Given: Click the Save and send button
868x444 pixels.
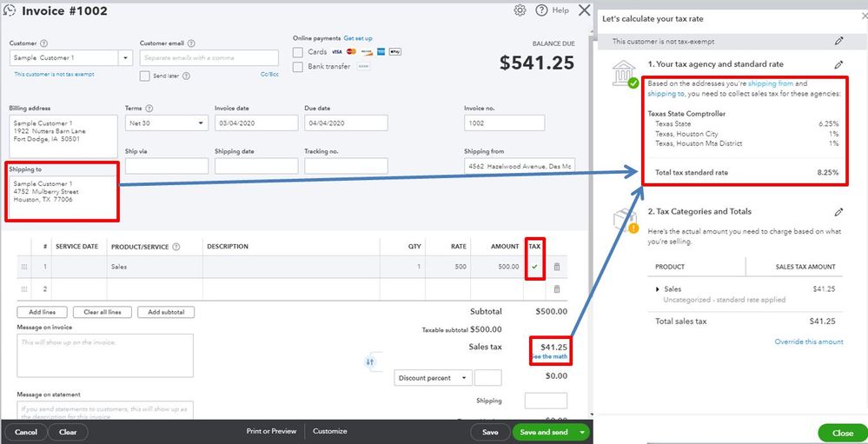Looking at the screenshot, I should (x=544, y=433).
